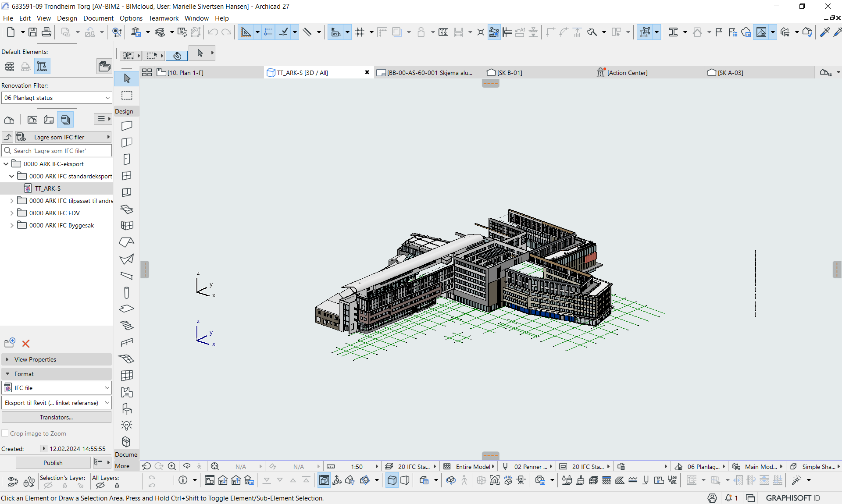Click the Search 'Lagre som IFC filer' field
This screenshot has width=842, height=504.
point(61,151)
